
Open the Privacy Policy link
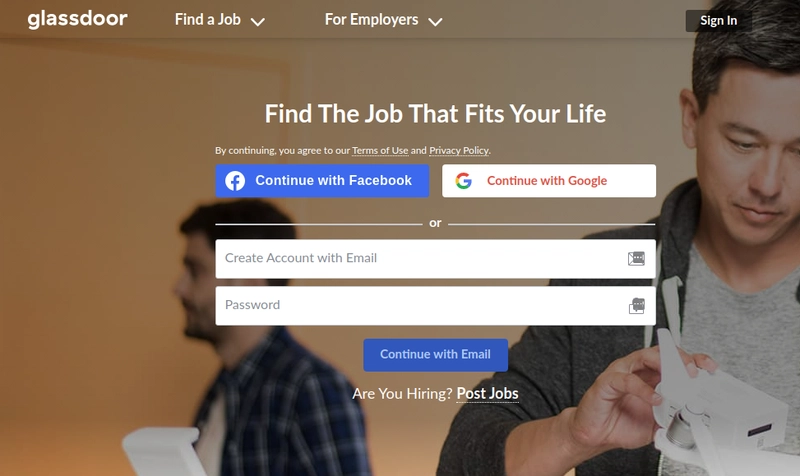(x=459, y=151)
